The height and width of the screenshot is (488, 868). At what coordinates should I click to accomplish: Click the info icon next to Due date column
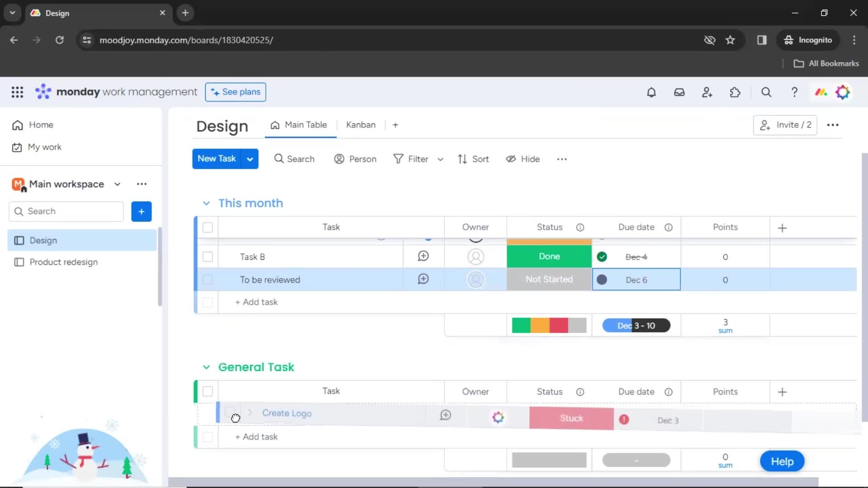[x=668, y=227]
